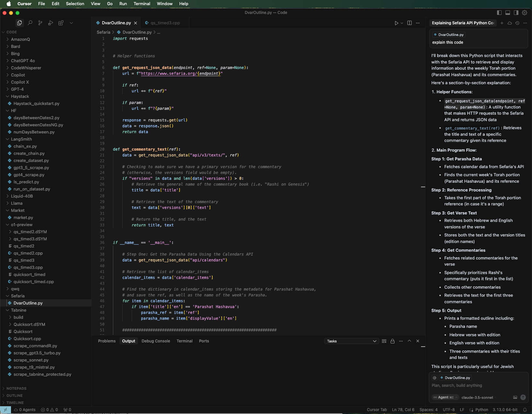Toggle the primary sidebar visibility
This screenshot has height=414, width=532.
tap(499, 13)
